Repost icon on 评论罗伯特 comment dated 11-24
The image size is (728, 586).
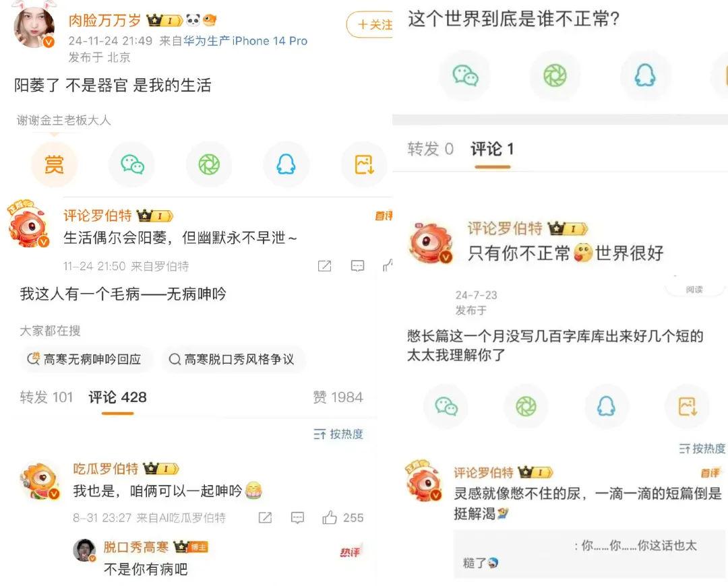(324, 266)
